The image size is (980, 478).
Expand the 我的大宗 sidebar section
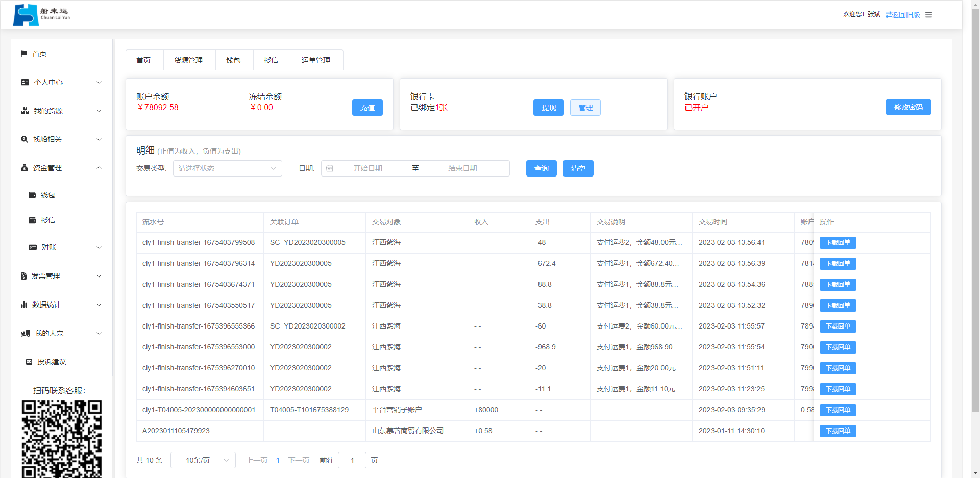point(99,333)
